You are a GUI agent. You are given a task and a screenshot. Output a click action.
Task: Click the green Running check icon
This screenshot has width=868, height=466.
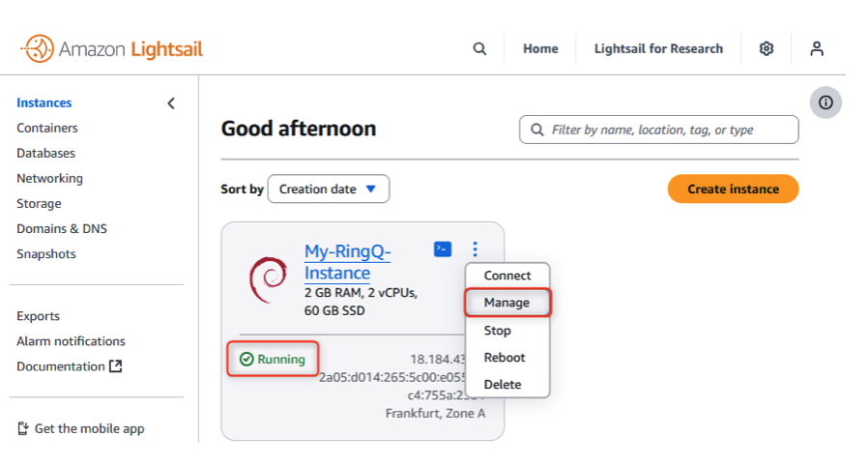246,360
